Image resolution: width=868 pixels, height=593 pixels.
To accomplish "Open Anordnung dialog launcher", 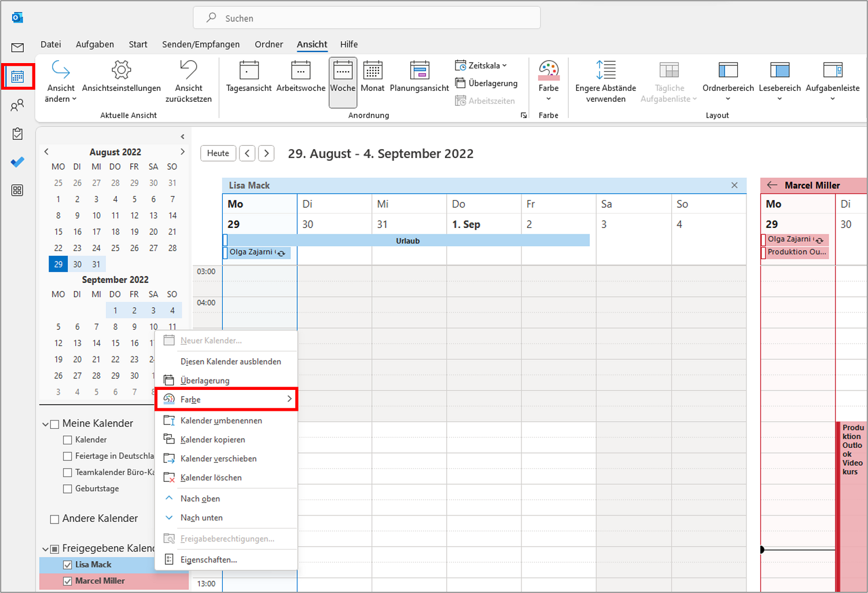I will [x=524, y=116].
